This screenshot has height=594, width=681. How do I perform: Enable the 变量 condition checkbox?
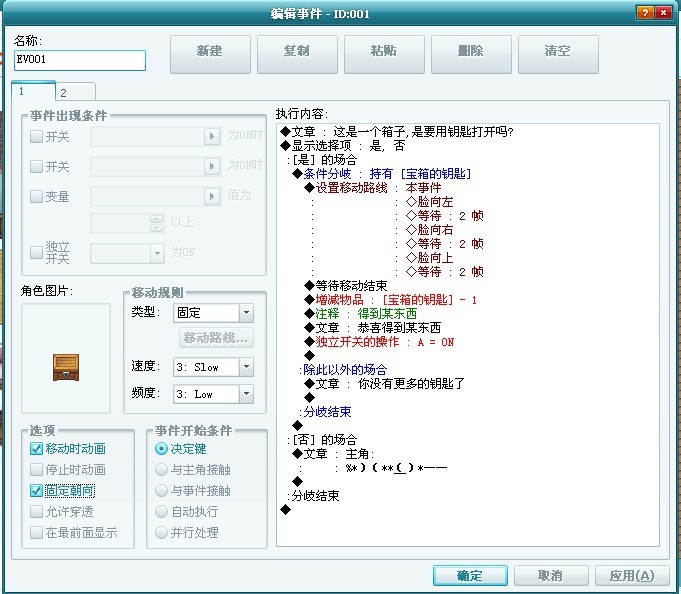(x=36, y=196)
